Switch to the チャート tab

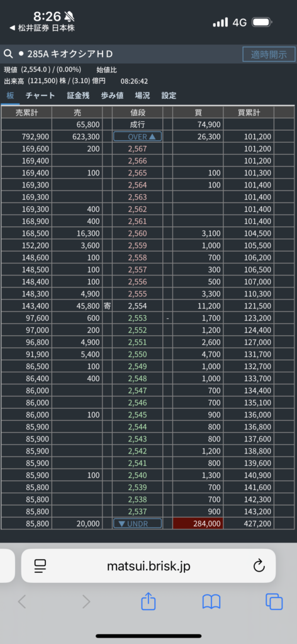coord(40,96)
